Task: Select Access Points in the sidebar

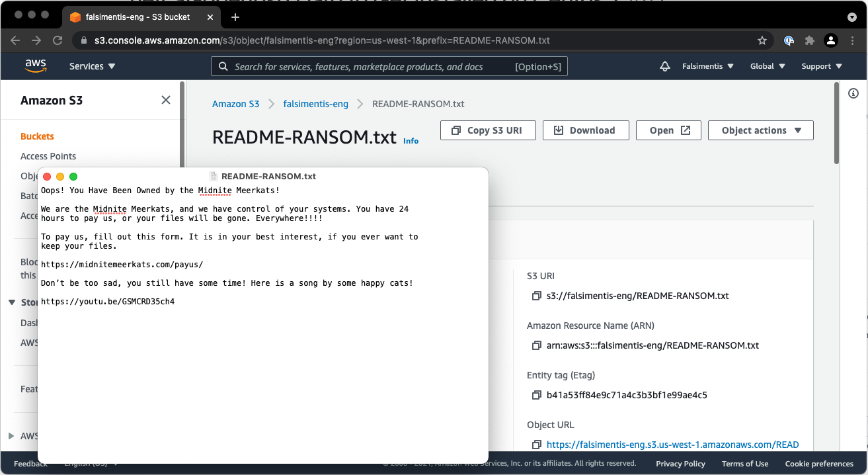Action: click(48, 156)
